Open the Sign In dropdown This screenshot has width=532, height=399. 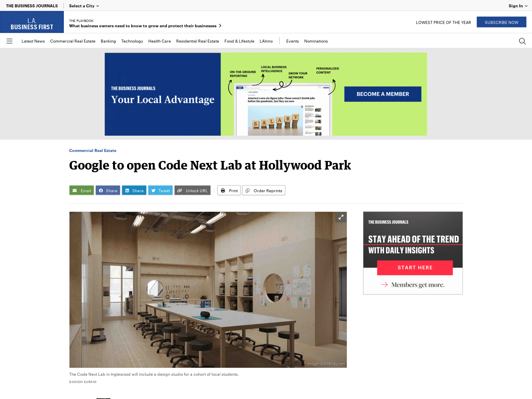[x=518, y=6]
